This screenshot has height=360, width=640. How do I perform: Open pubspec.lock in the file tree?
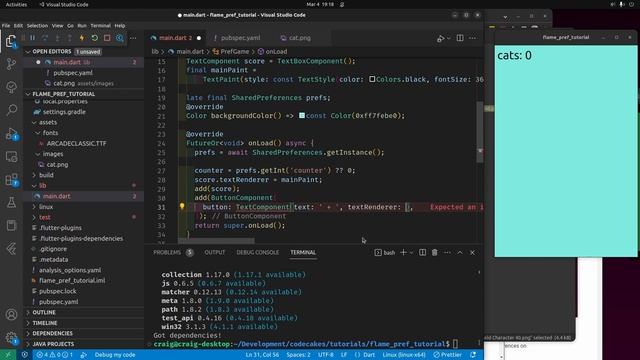pos(58,291)
